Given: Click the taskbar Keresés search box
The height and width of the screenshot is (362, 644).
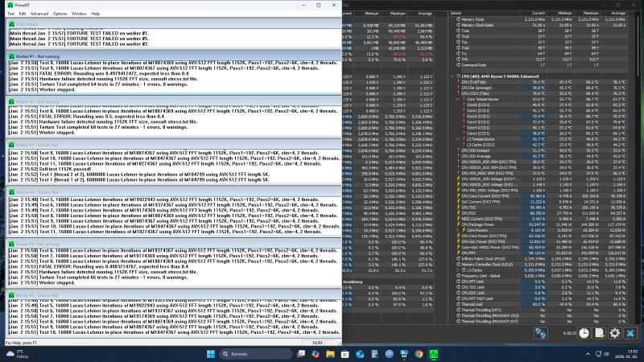Looking at the screenshot, I should click(256, 354).
